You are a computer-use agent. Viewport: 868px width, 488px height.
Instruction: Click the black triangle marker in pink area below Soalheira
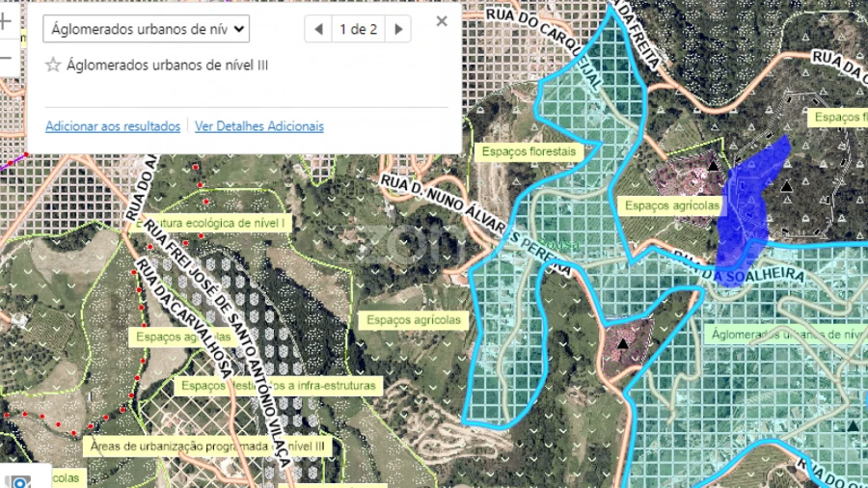click(623, 343)
